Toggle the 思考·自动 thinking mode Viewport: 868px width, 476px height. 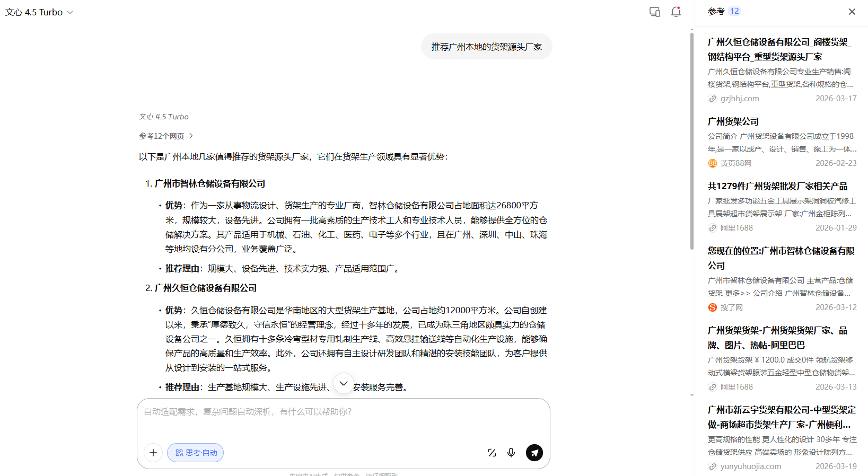pyautogui.click(x=196, y=453)
